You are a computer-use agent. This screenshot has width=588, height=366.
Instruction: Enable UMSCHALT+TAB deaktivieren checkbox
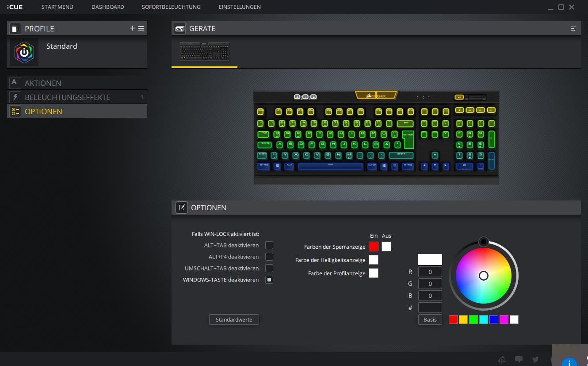pos(269,268)
